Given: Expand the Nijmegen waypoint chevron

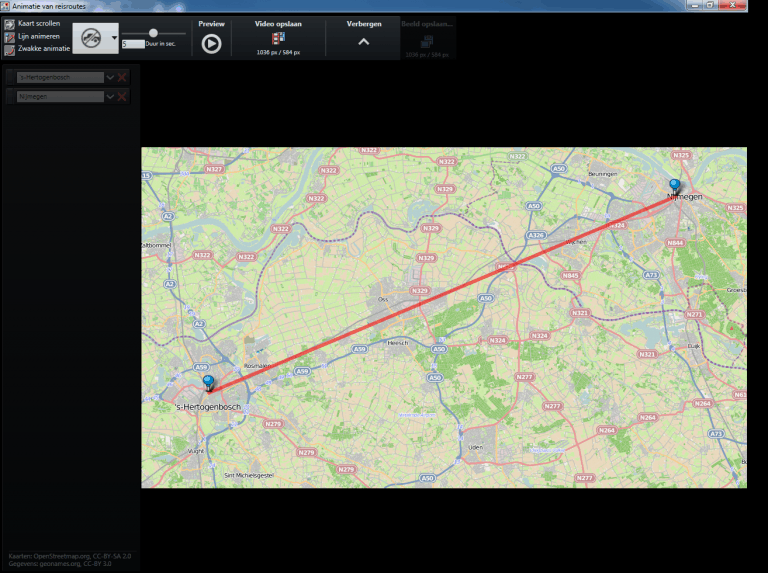Looking at the screenshot, I should click(x=110, y=96).
